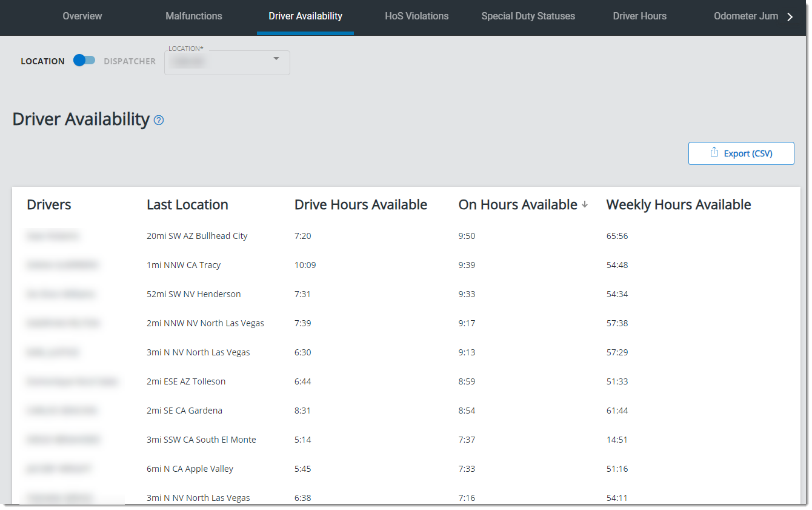Click weekly hours value 57:29
This screenshot has width=812, height=510.
click(617, 352)
